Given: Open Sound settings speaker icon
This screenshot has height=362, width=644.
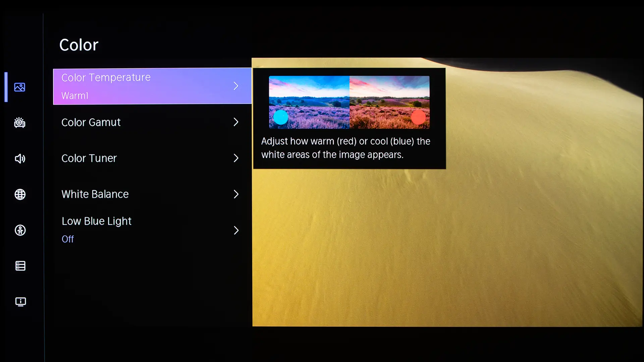Looking at the screenshot, I should click(x=20, y=159).
